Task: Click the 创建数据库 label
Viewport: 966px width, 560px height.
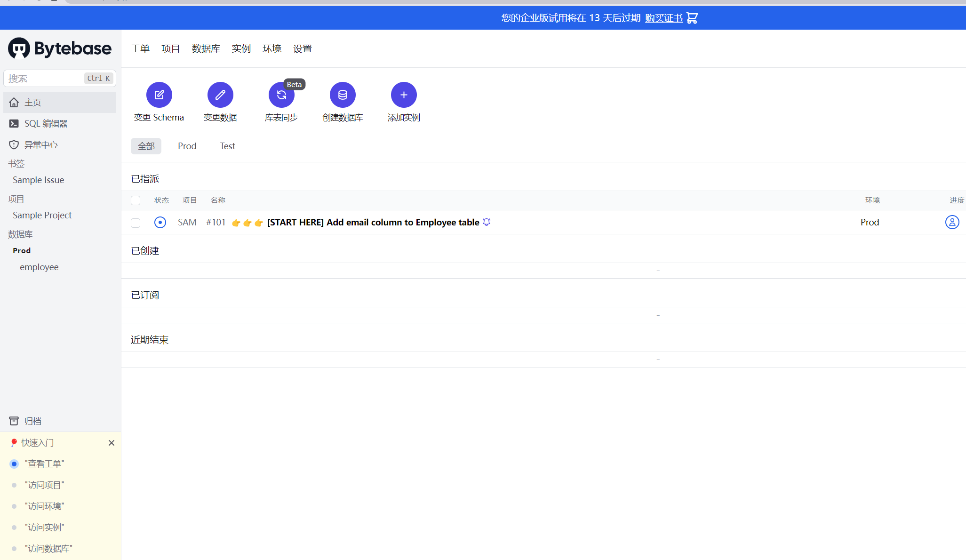Action: [343, 117]
